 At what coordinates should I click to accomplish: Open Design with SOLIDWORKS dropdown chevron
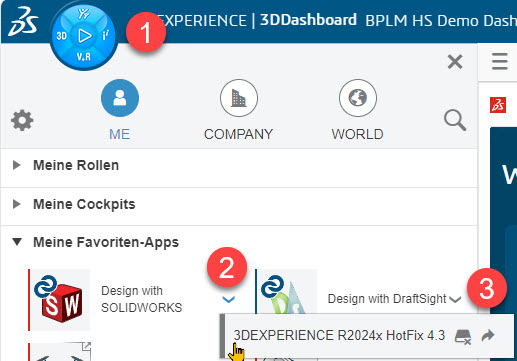point(229,299)
